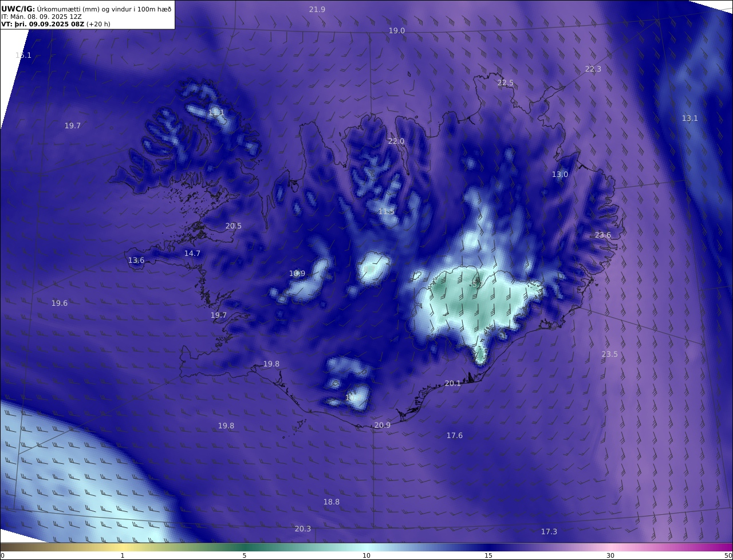Viewport: 733px width, 560px height.
Task: Click the 14.7 value on the map
Action: click(192, 253)
